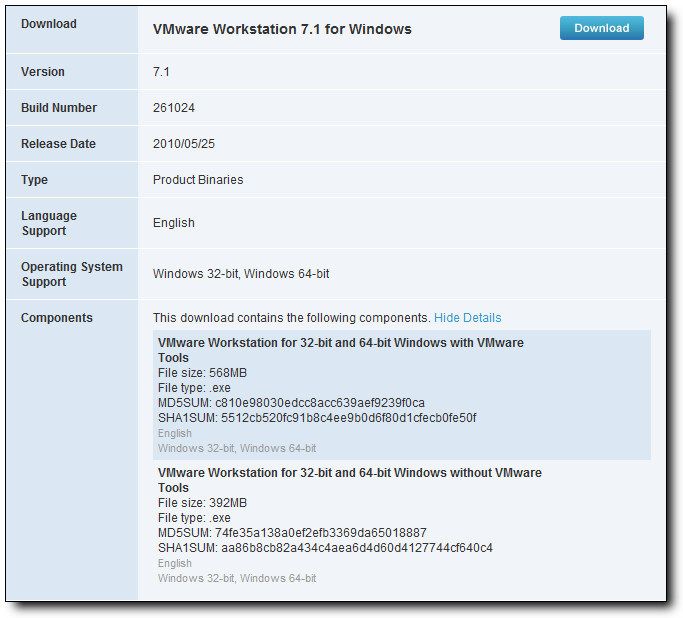Click the 'with VMware Tools' component heading
The height and width of the screenshot is (618, 683).
pos(341,350)
